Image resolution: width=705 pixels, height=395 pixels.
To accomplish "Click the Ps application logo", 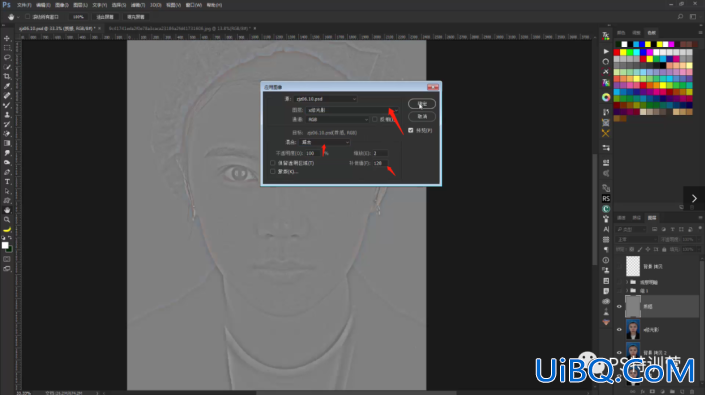I will click(x=6, y=5).
